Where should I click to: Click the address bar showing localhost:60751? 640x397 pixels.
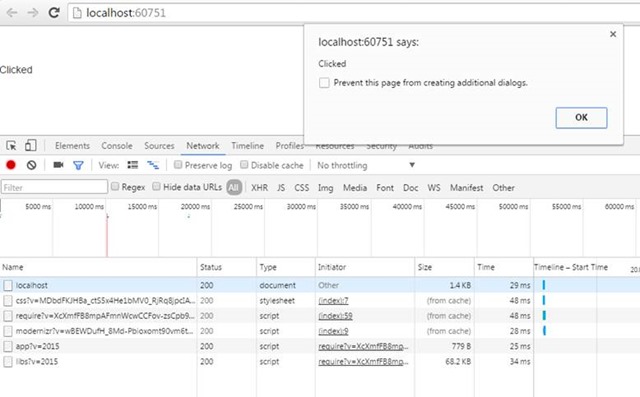click(x=353, y=13)
